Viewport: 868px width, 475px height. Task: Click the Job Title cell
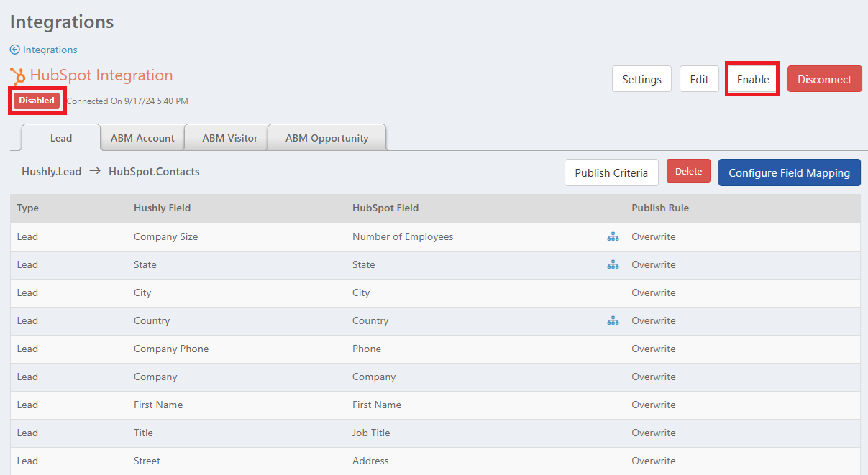pyautogui.click(x=371, y=433)
